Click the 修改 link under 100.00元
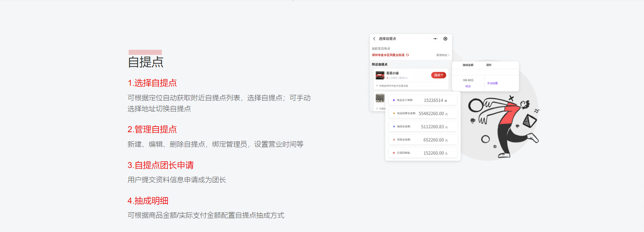 click(x=468, y=86)
